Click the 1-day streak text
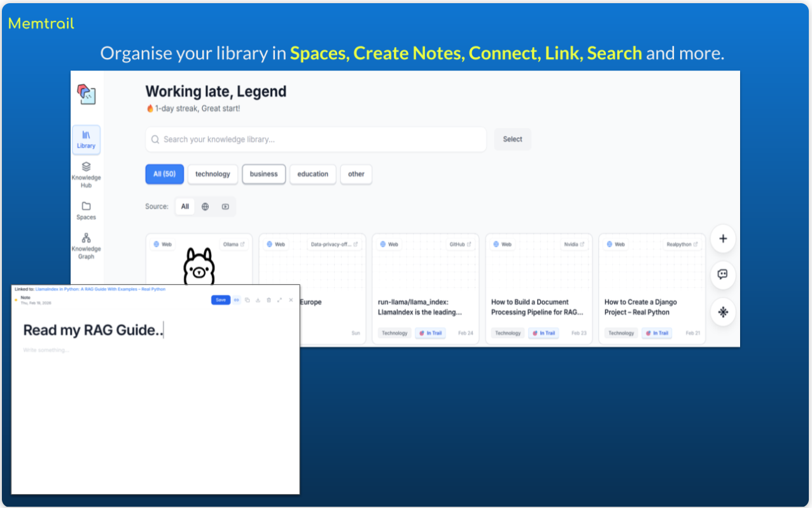 [x=193, y=109]
